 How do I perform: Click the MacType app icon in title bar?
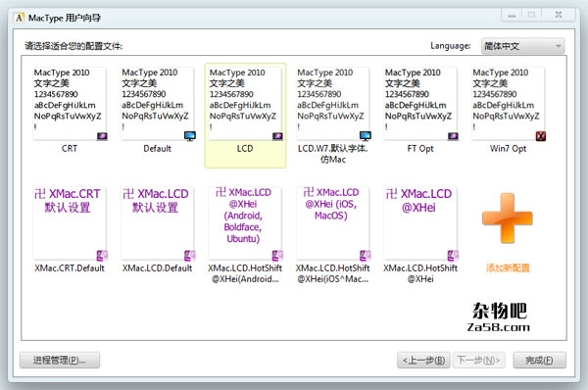point(19,18)
